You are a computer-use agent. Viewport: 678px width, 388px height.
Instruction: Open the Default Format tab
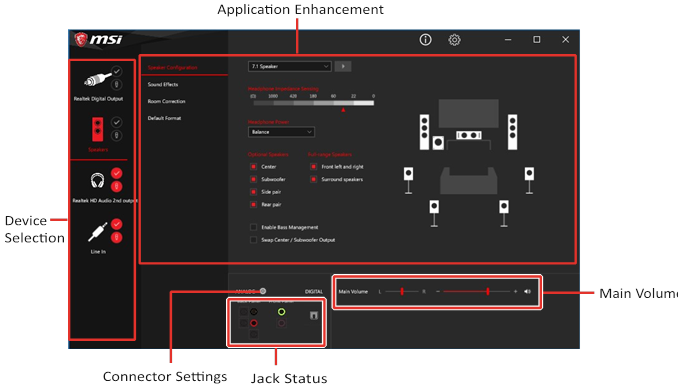tap(164, 118)
